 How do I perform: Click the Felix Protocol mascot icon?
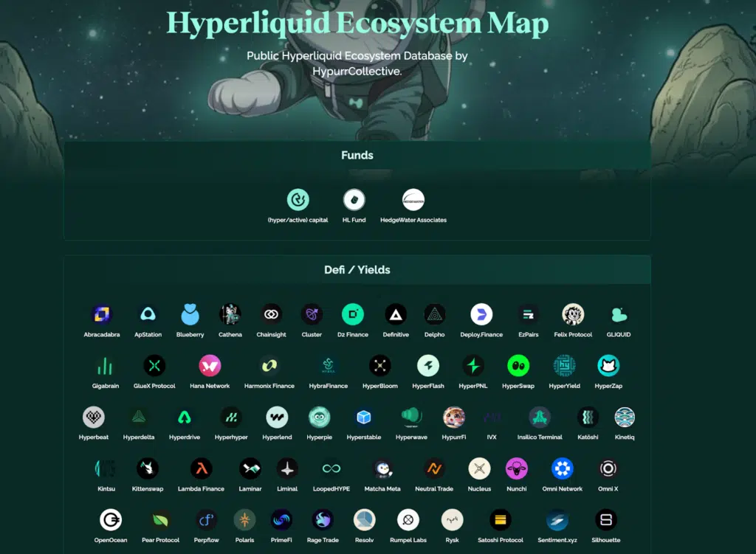point(572,313)
